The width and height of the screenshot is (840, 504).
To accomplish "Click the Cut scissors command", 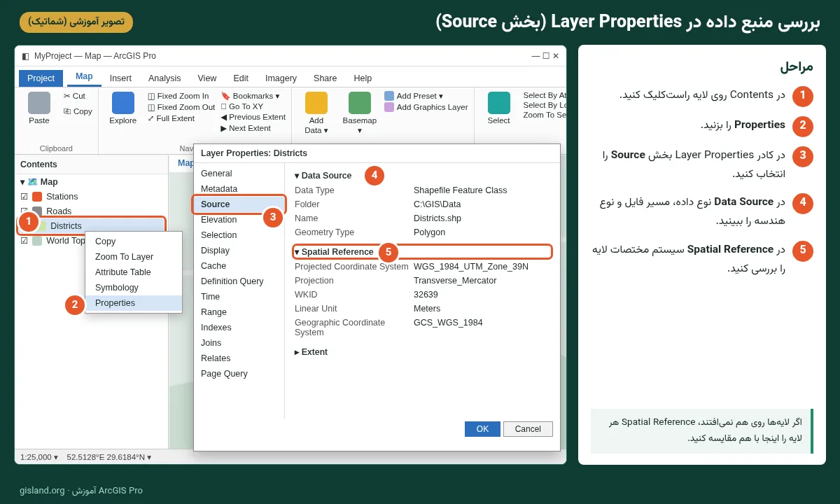I will point(74,96).
